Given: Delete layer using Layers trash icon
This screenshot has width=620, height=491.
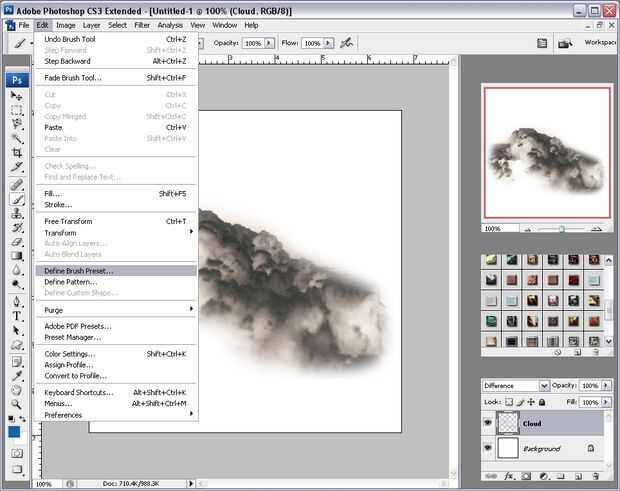Looking at the screenshot, I should pyautogui.click(x=598, y=477).
